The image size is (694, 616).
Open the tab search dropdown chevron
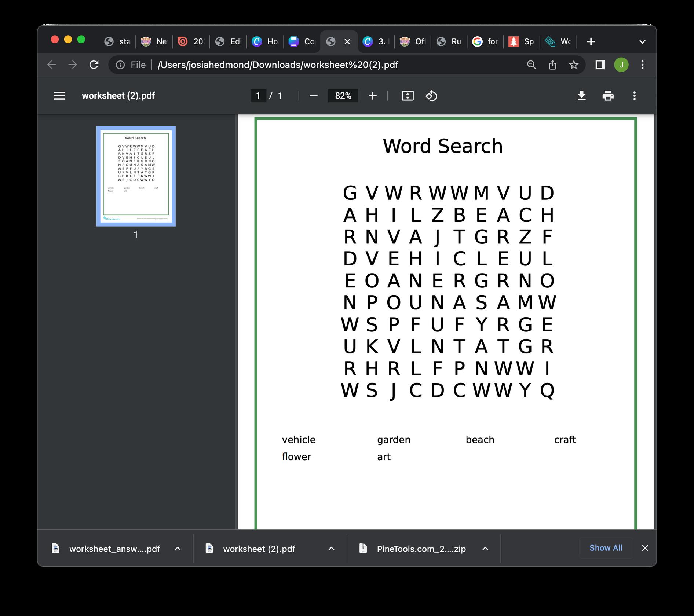642,42
